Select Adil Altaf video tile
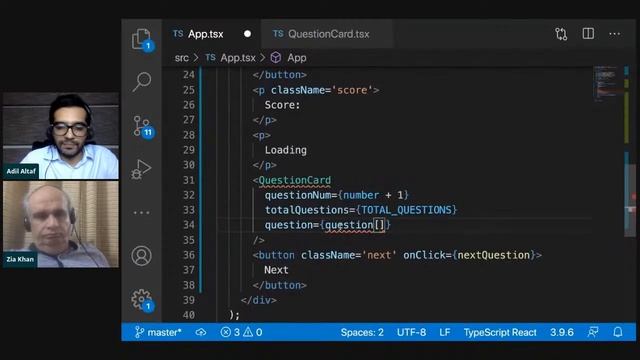 [x=61, y=136]
